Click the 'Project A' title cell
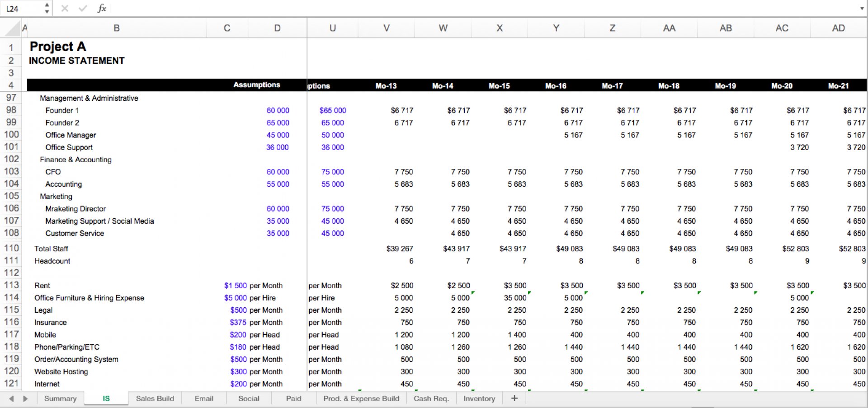The height and width of the screenshot is (408, 868). pyautogui.click(x=57, y=47)
